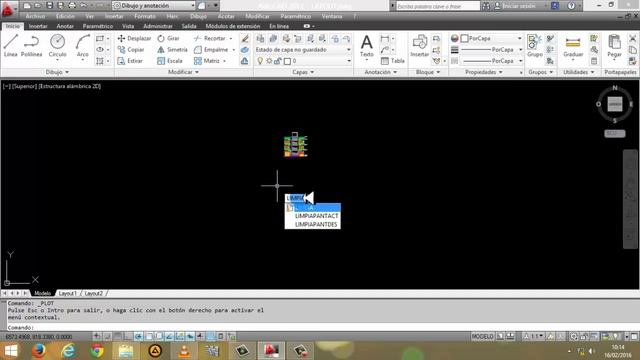640x360 pixels.
Task: Click the print icon in quick access toolbar
Action: (x=72, y=6)
